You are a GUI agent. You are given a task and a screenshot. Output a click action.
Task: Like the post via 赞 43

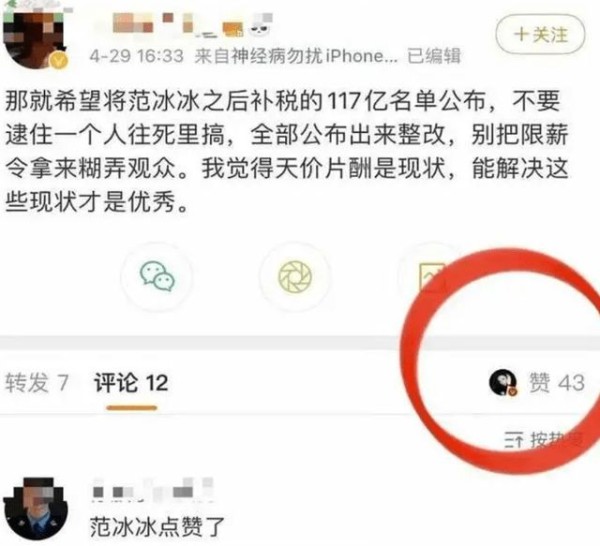557,383
